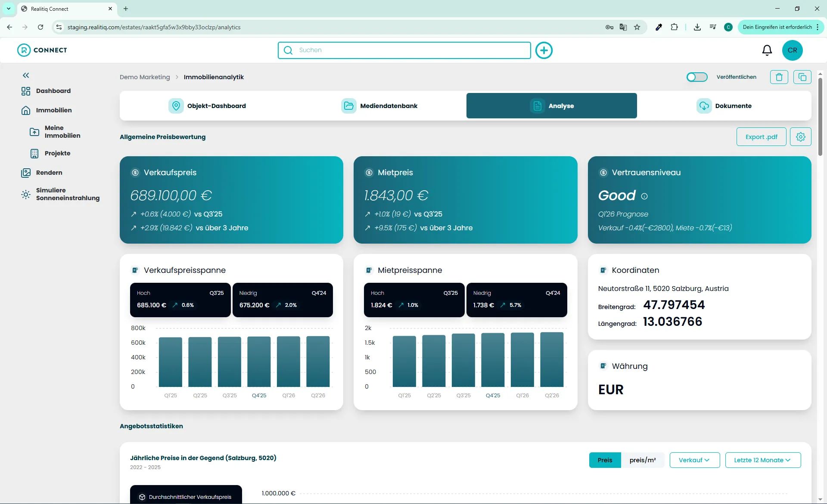Click the Hoch 685.100 € card

tap(180, 300)
